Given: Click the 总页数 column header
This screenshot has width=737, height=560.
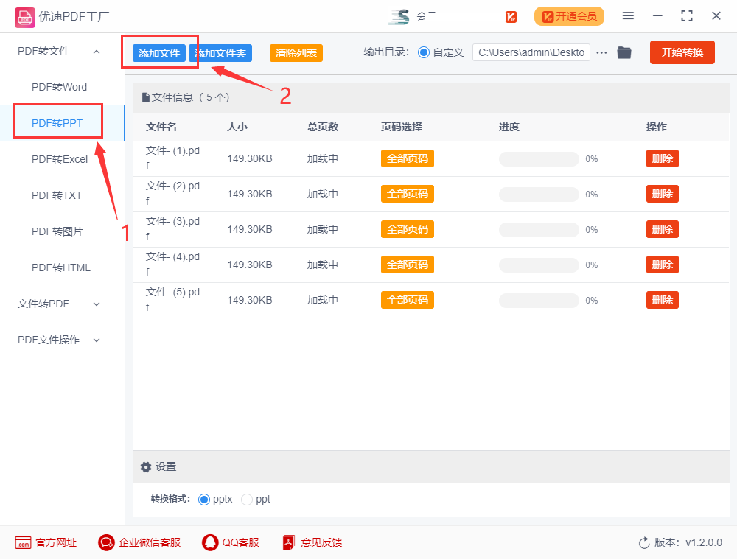Looking at the screenshot, I should (x=323, y=127).
